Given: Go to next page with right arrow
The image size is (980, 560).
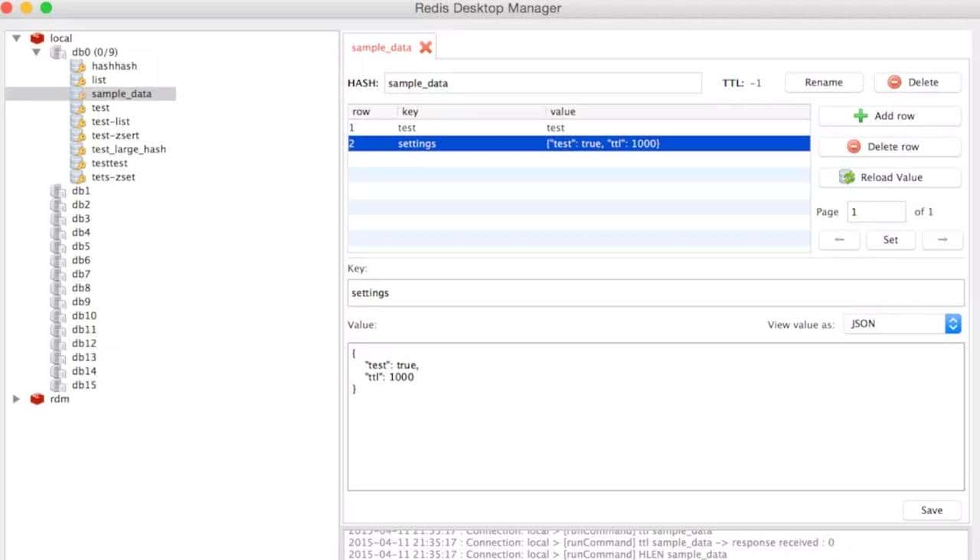Looking at the screenshot, I should point(942,240).
